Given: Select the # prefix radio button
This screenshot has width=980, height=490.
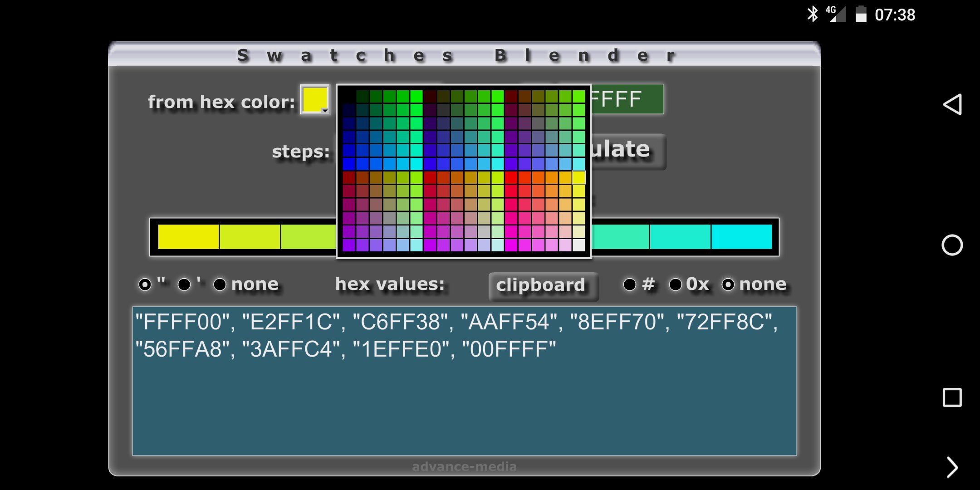Looking at the screenshot, I should click(x=630, y=284).
